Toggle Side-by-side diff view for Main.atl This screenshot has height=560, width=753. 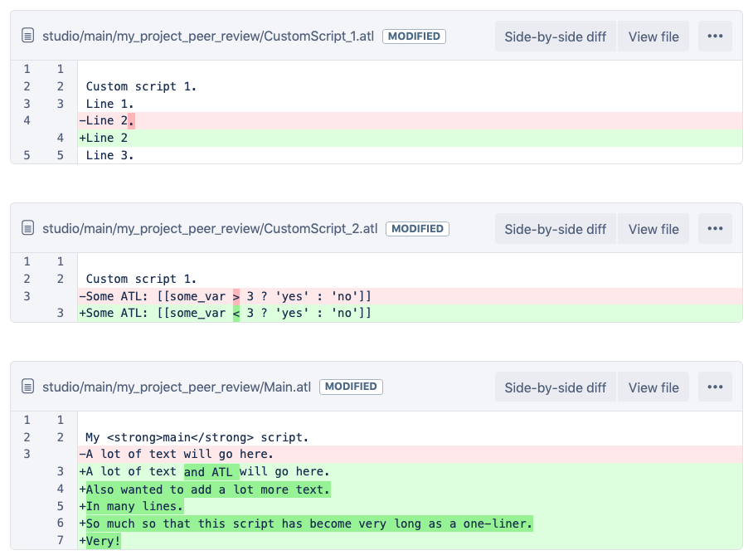pyautogui.click(x=555, y=387)
